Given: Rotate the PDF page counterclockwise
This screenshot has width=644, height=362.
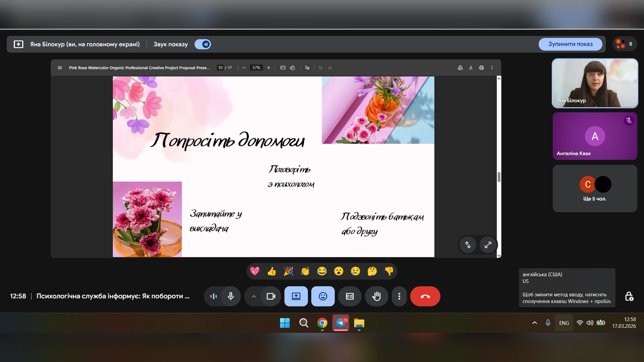Looking at the screenshot, I should 292,68.
